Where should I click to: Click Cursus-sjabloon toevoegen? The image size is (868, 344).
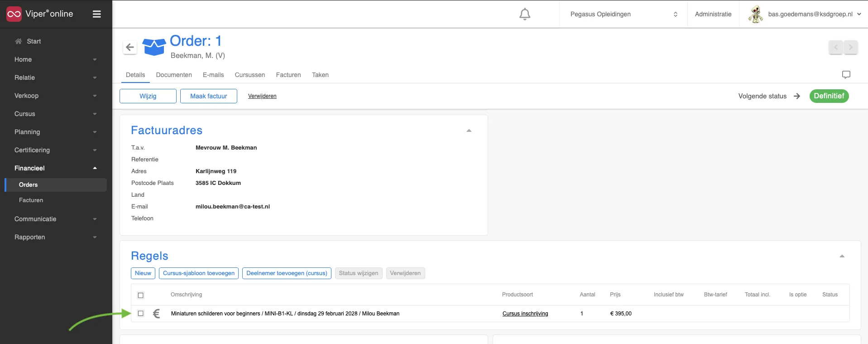point(199,273)
